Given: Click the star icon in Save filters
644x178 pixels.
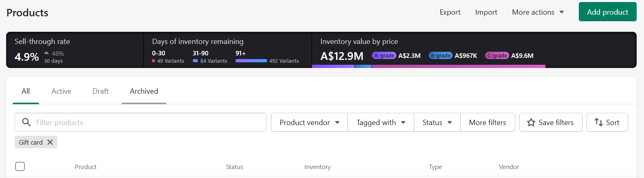Looking at the screenshot, I should [x=531, y=122].
